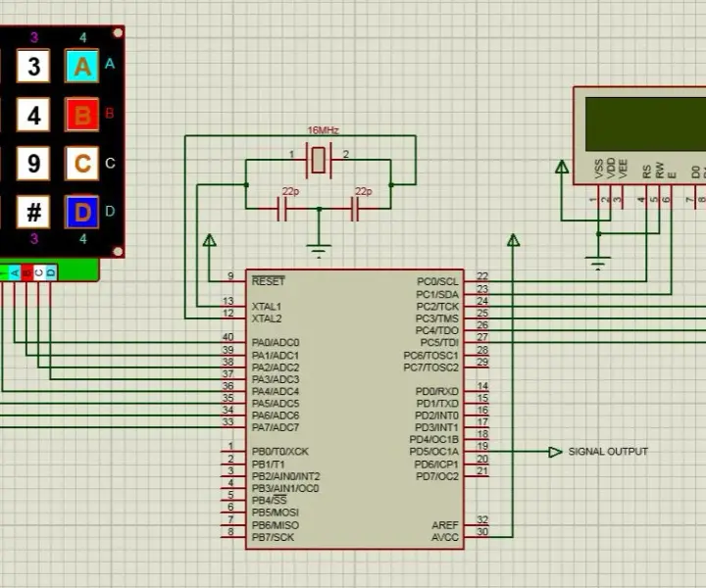Click keypad key 4
Screen dimensions: 706x588
coord(33,115)
